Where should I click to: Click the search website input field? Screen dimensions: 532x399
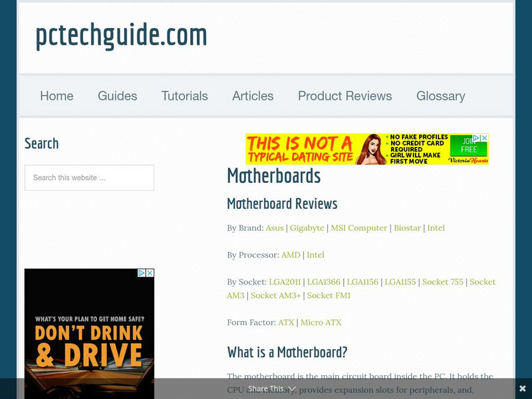[89, 178]
